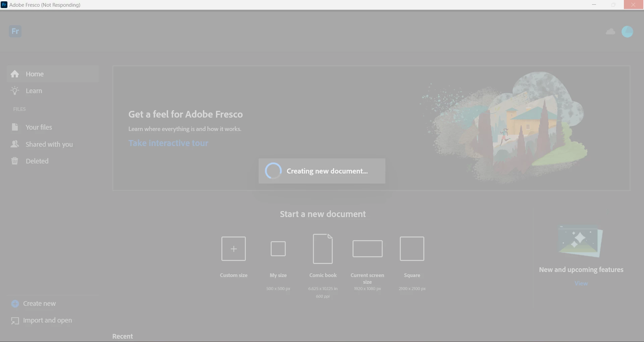This screenshot has width=644, height=342.
Task: Choose Current screen size preset
Action: (x=367, y=249)
